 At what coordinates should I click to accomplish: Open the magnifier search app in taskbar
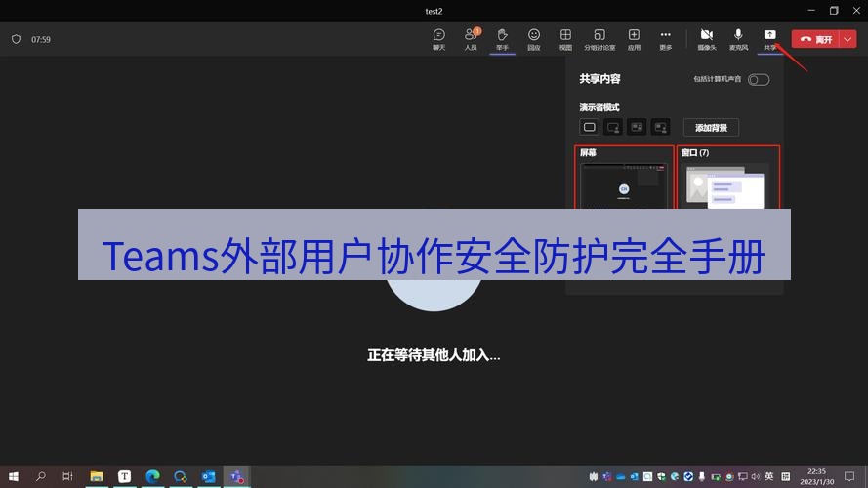[x=181, y=476]
